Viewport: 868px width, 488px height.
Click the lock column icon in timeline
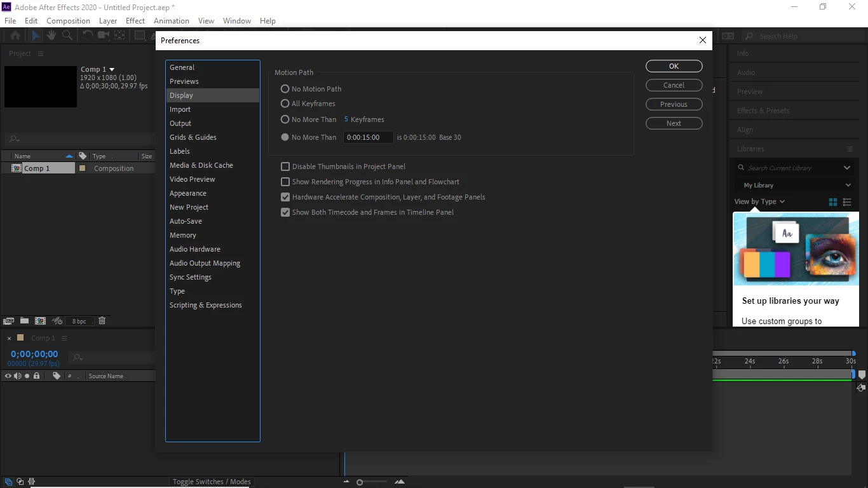click(x=36, y=376)
